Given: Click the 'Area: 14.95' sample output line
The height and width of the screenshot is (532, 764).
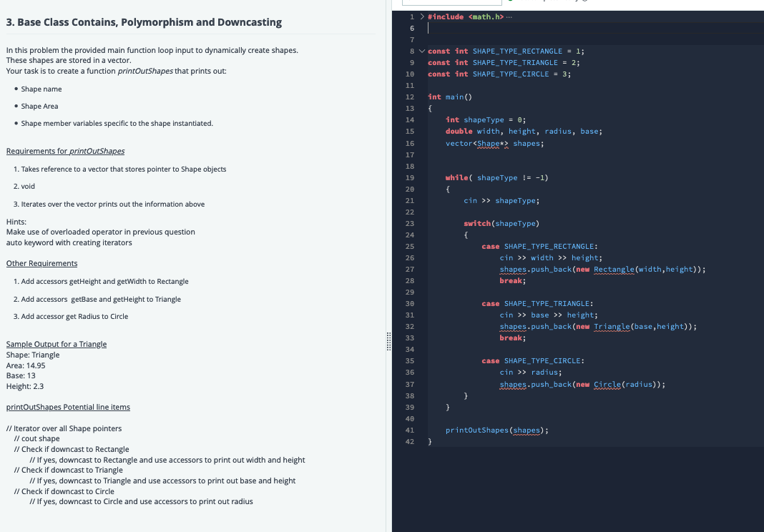Looking at the screenshot, I should (x=26, y=365).
